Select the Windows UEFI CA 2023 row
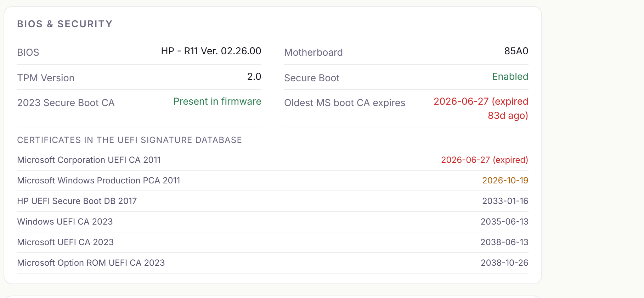644x298 pixels. coord(273,222)
